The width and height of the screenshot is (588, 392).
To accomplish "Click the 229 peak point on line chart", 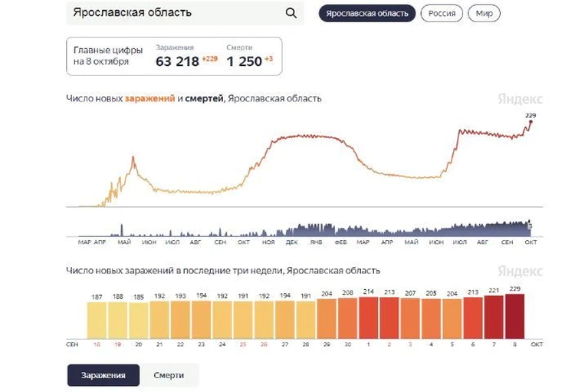I will pyautogui.click(x=531, y=121).
